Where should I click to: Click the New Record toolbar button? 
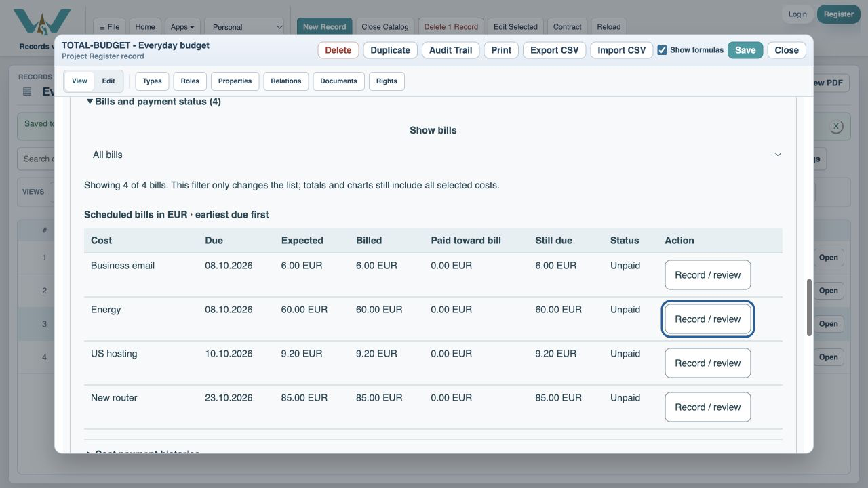point(325,27)
